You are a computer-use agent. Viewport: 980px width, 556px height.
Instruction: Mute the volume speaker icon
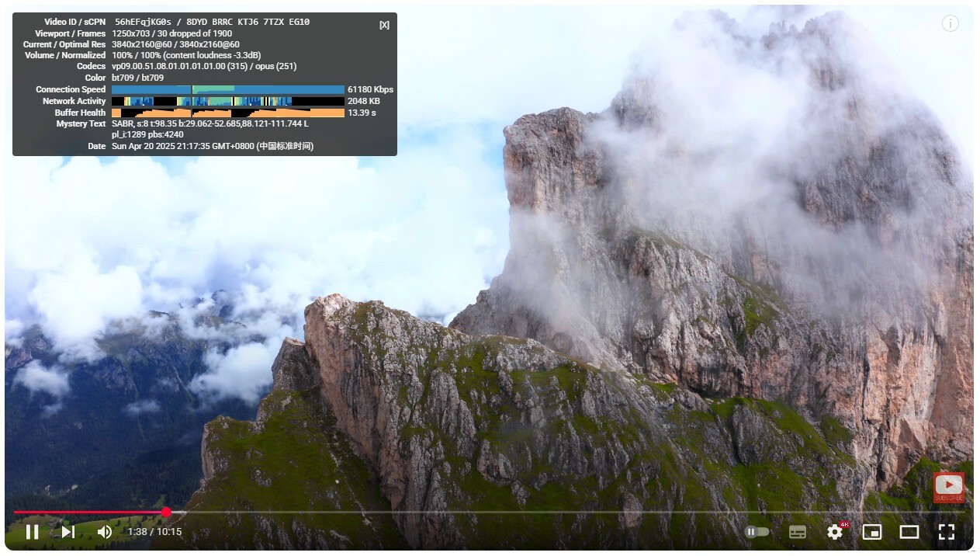coord(105,532)
